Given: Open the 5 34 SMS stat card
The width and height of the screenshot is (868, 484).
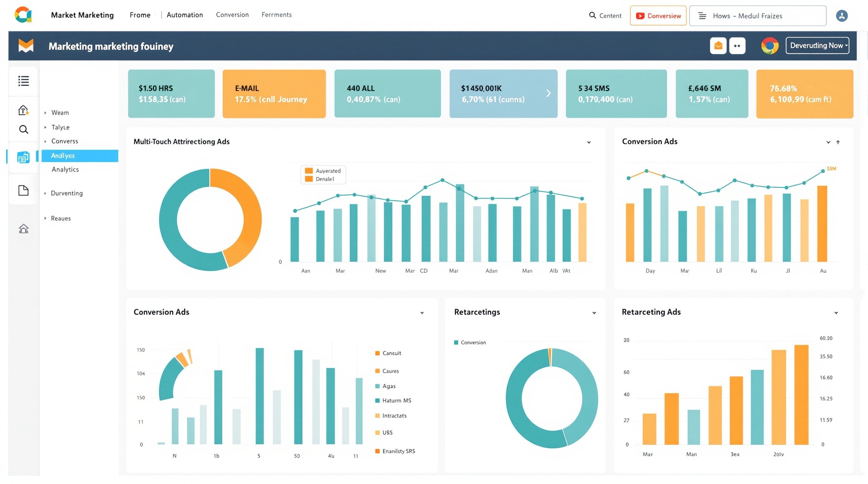Looking at the screenshot, I should [616, 94].
